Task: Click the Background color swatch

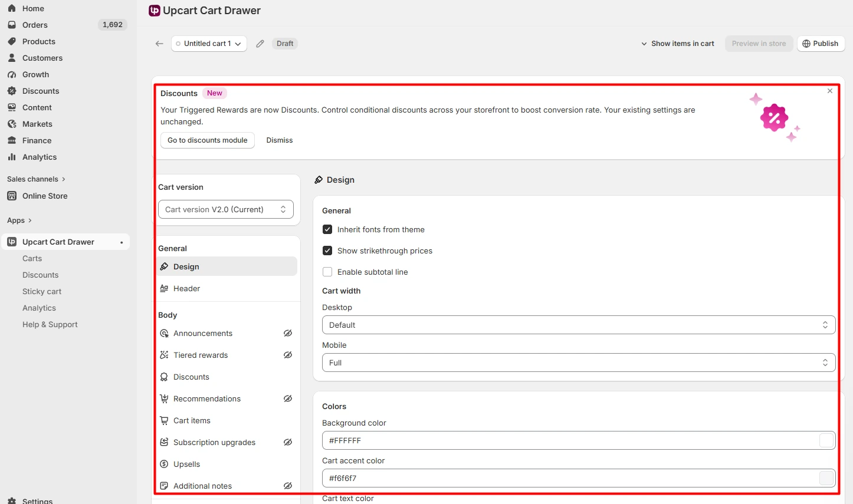Action: [827, 440]
